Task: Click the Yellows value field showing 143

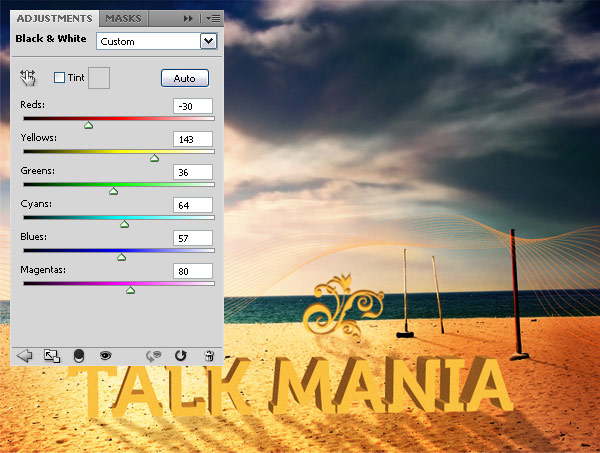Action: [193, 139]
